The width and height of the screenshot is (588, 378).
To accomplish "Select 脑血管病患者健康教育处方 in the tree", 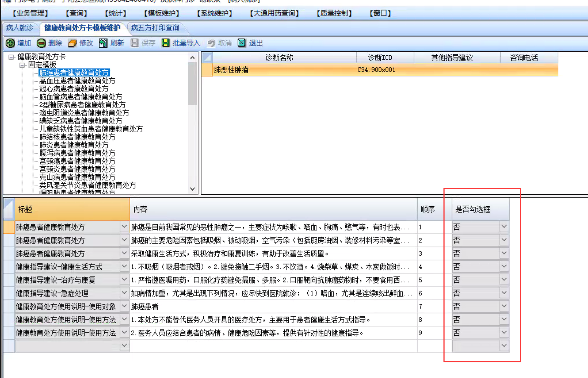I will [81, 97].
